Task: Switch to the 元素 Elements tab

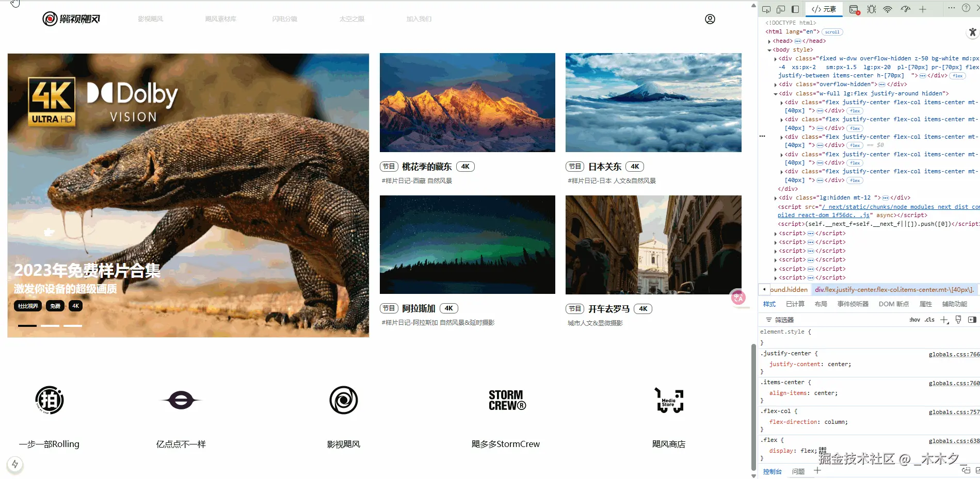Action: [824, 9]
